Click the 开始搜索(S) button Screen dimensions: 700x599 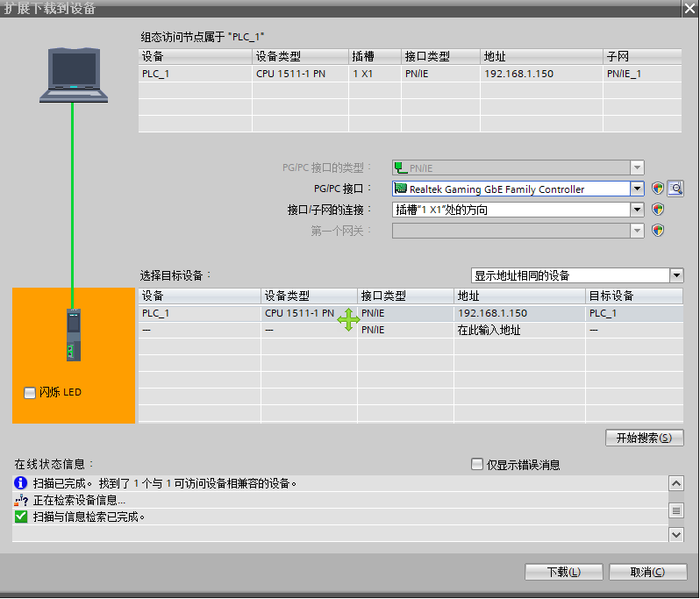pos(644,438)
